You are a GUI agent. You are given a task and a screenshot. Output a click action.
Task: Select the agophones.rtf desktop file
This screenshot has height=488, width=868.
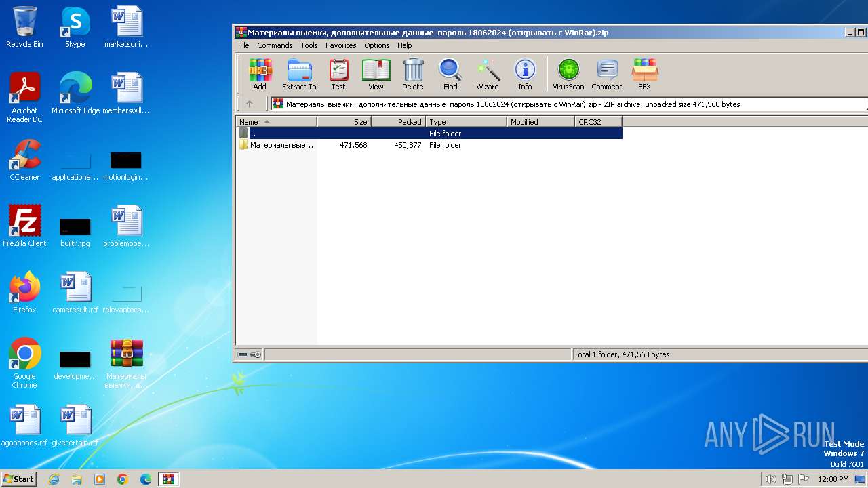(24, 426)
